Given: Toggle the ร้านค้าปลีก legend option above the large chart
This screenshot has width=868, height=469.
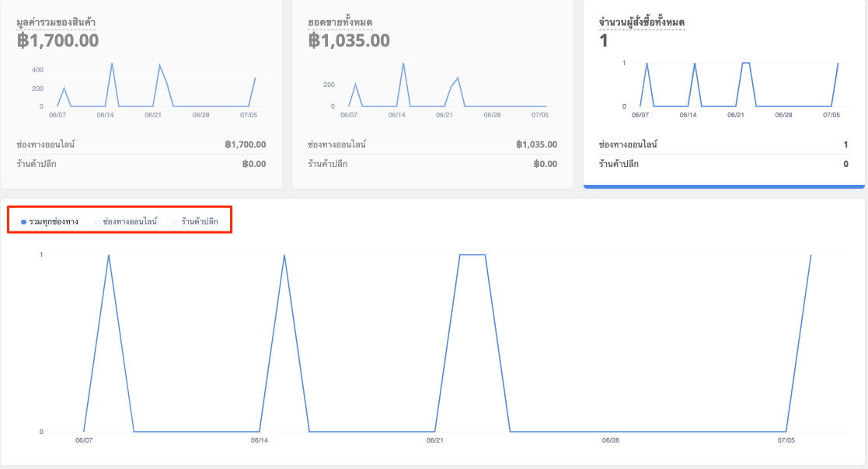Looking at the screenshot, I should coord(196,222).
